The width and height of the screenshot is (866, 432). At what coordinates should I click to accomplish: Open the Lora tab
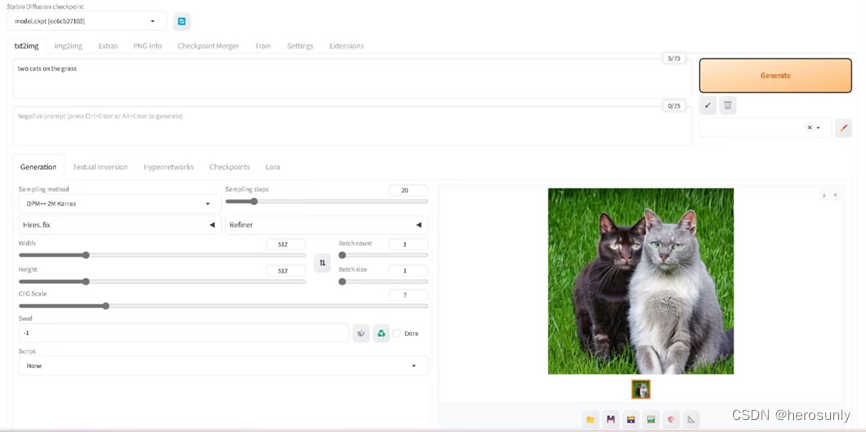tap(272, 167)
